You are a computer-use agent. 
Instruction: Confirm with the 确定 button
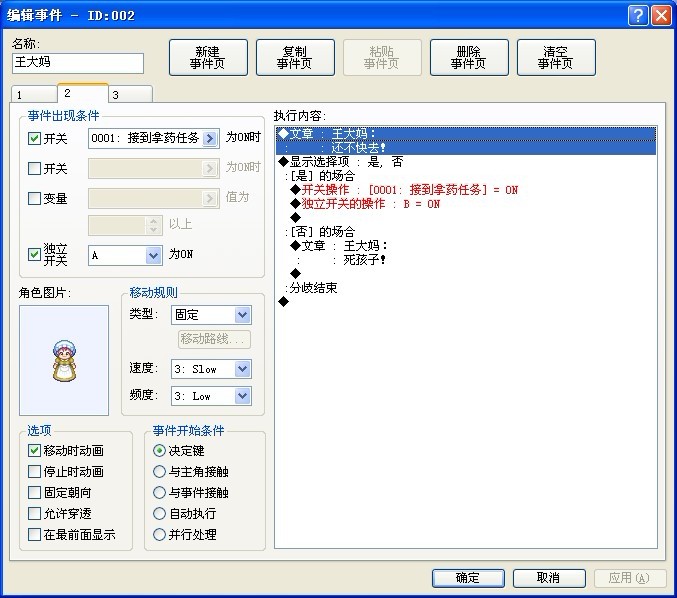tap(468, 578)
